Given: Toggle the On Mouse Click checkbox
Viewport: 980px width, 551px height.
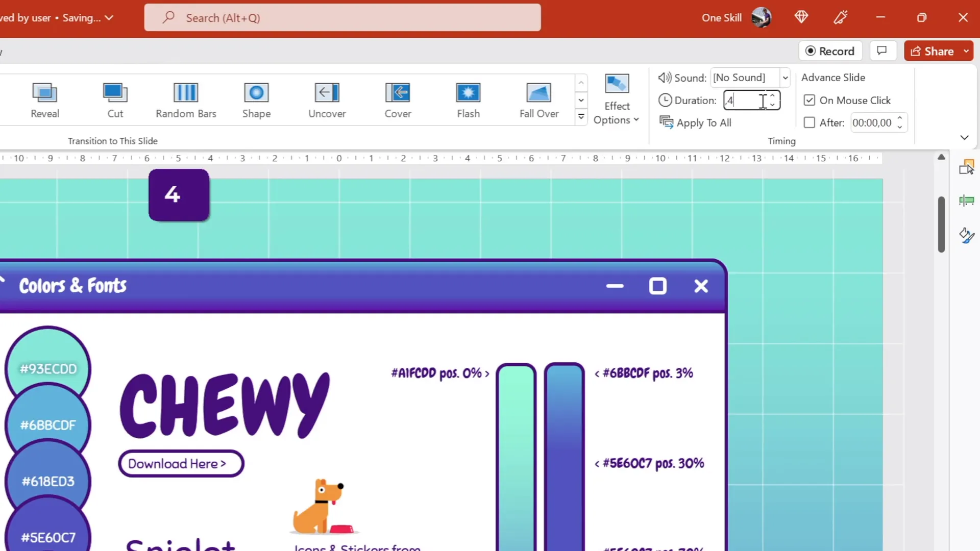Looking at the screenshot, I should tap(810, 100).
